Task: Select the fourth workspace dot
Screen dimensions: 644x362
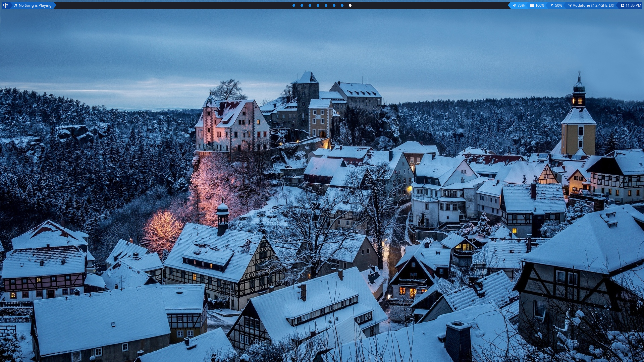Action: point(318,5)
